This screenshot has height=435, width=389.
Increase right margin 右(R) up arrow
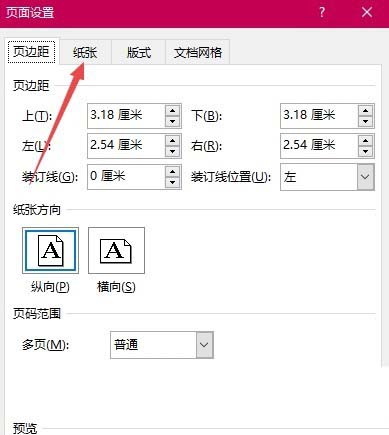point(366,141)
